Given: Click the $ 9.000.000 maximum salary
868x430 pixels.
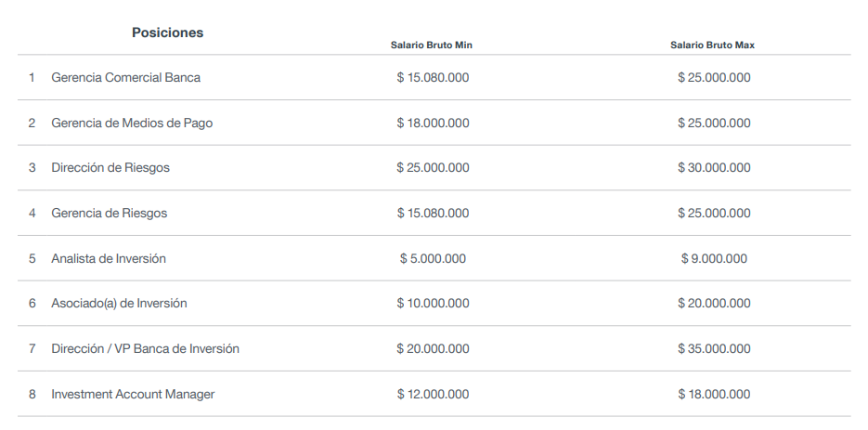Looking at the screenshot, I should pos(714,259).
